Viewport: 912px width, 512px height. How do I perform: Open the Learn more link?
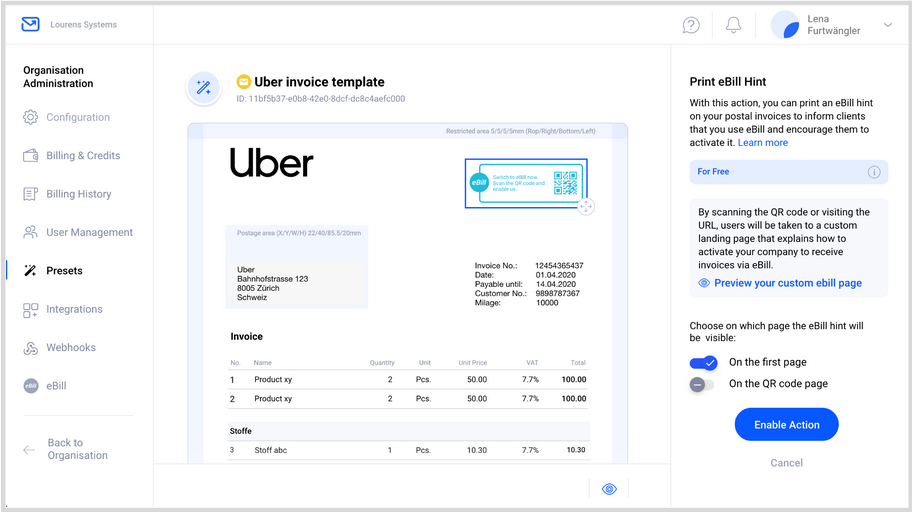coord(763,143)
